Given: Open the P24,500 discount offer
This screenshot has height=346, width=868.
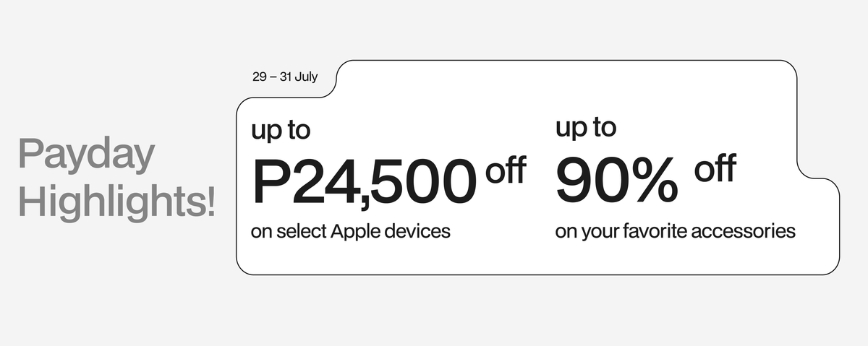Looking at the screenshot, I should point(365,182).
